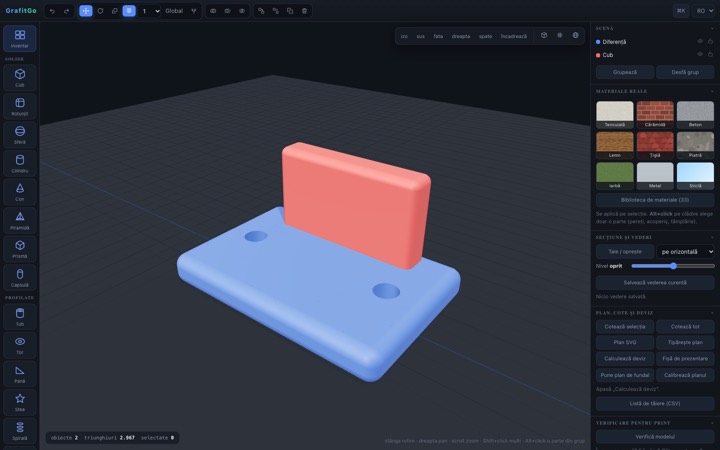Open the pe orizontală dropdown
Screen dimensions: 720x450
pos(686,252)
